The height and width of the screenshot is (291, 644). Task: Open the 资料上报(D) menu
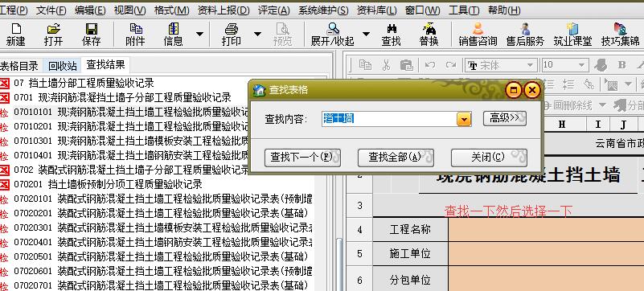(224, 10)
